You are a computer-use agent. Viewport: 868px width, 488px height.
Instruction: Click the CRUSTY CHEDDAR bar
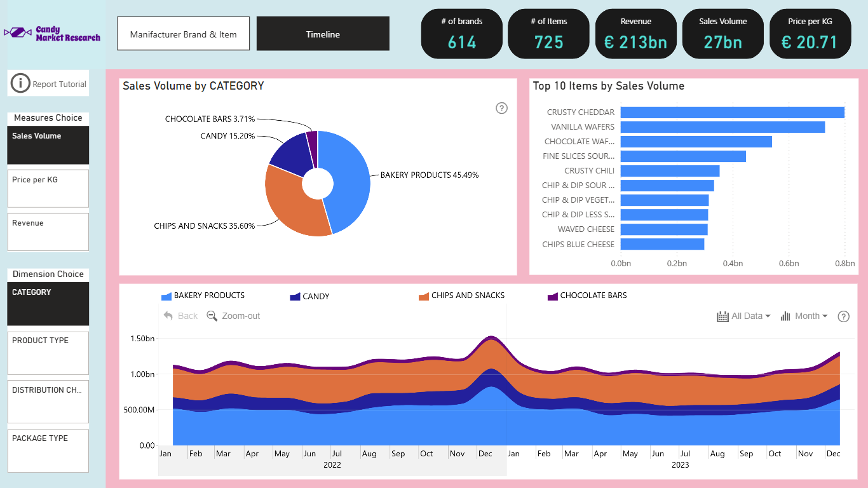pyautogui.click(x=733, y=112)
